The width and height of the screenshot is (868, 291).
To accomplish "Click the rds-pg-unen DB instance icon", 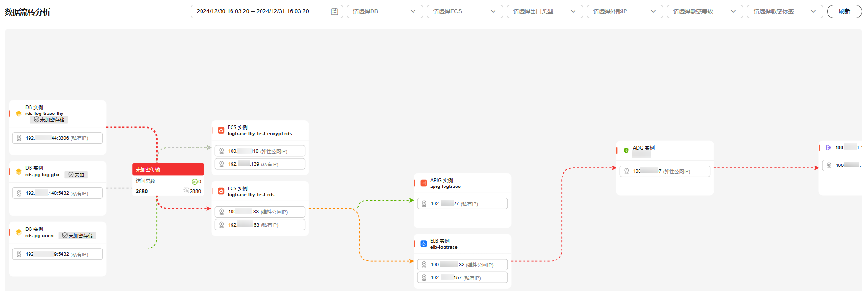I will (19, 232).
